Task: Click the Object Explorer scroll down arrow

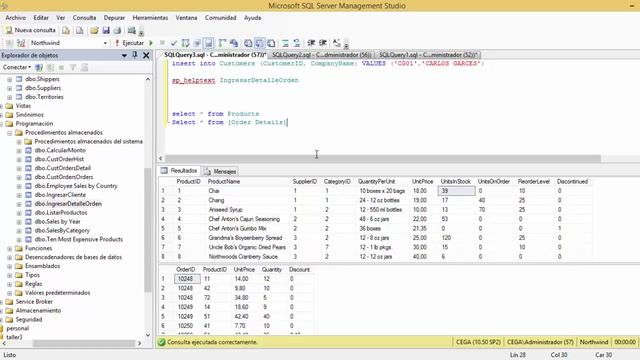Action: pyautogui.click(x=148, y=336)
